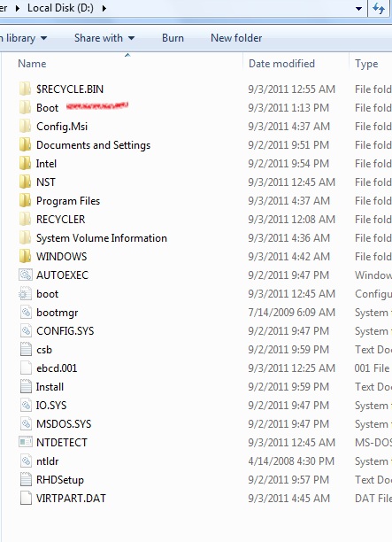Screen dimensions: 392x542
Task: Click the Burn toolbar button
Action: tap(173, 38)
